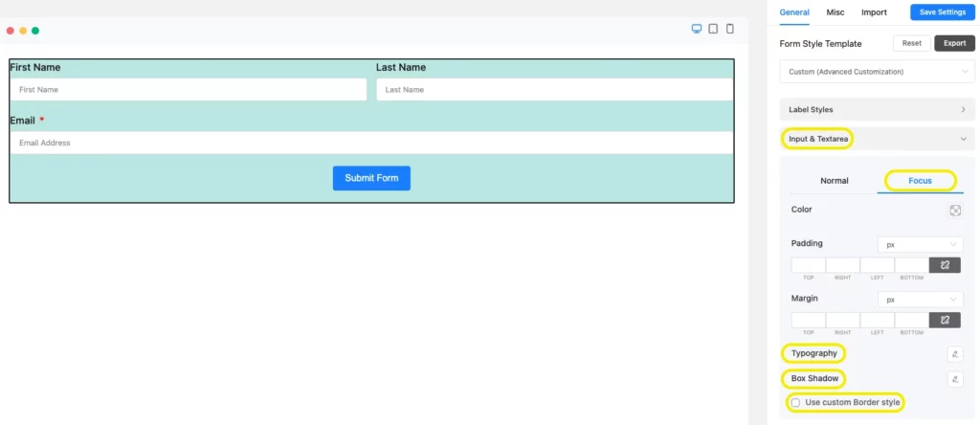
Task: Click the First Name input field
Action: (x=189, y=89)
